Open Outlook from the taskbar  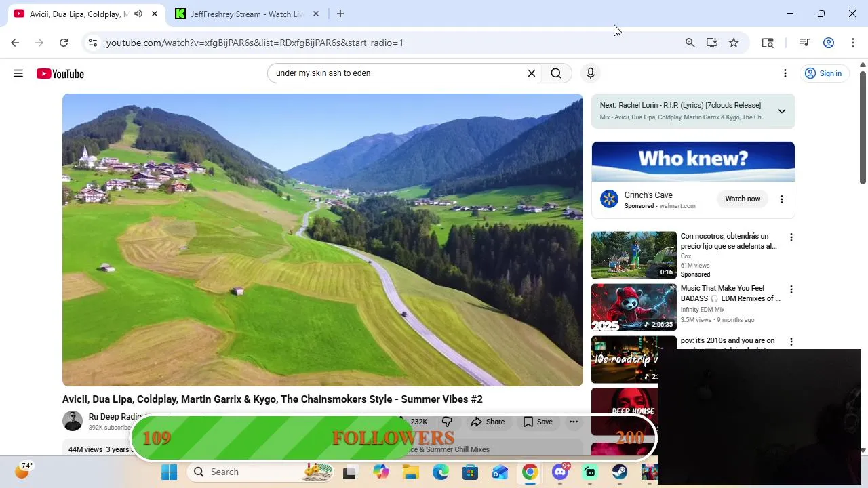[x=500, y=472]
